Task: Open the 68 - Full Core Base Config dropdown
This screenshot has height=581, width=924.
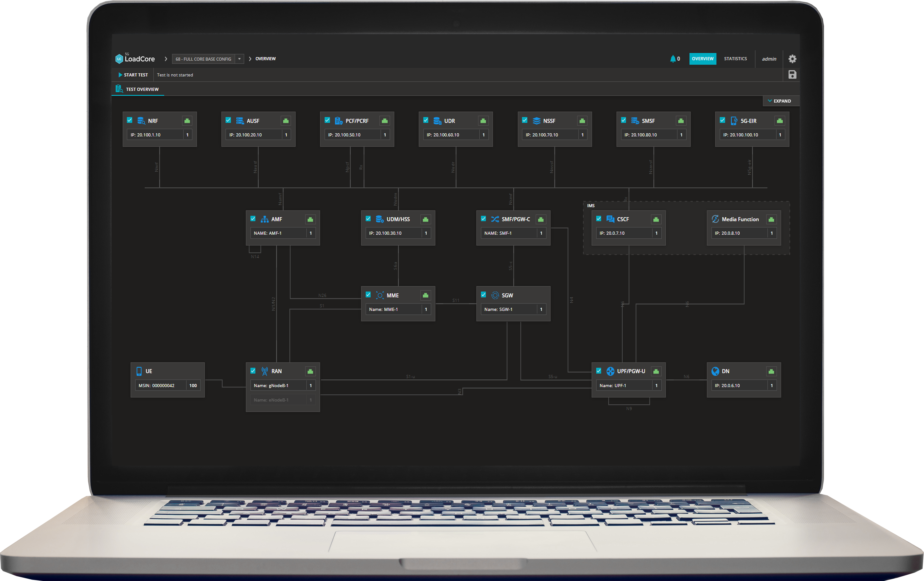Action: (239, 59)
